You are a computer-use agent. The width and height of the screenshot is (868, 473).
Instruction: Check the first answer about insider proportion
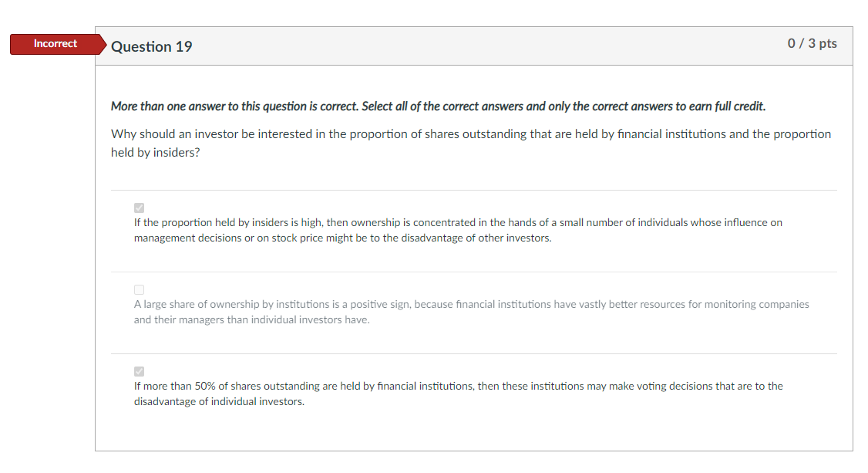tap(139, 207)
